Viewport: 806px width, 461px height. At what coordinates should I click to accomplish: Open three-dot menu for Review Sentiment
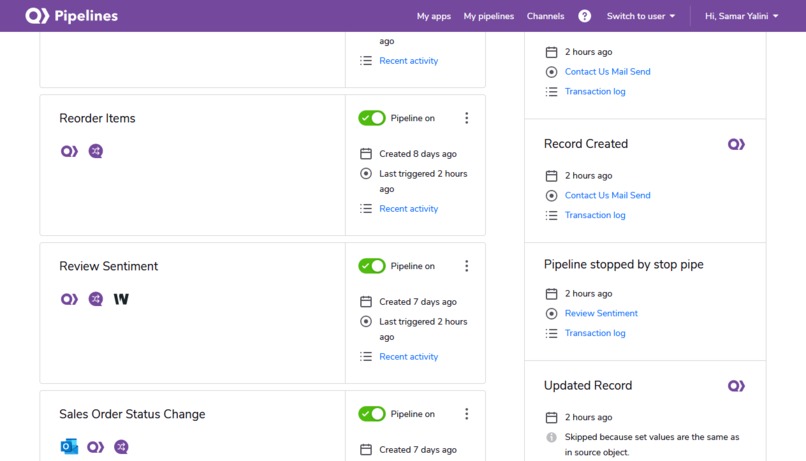click(x=467, y=266)
